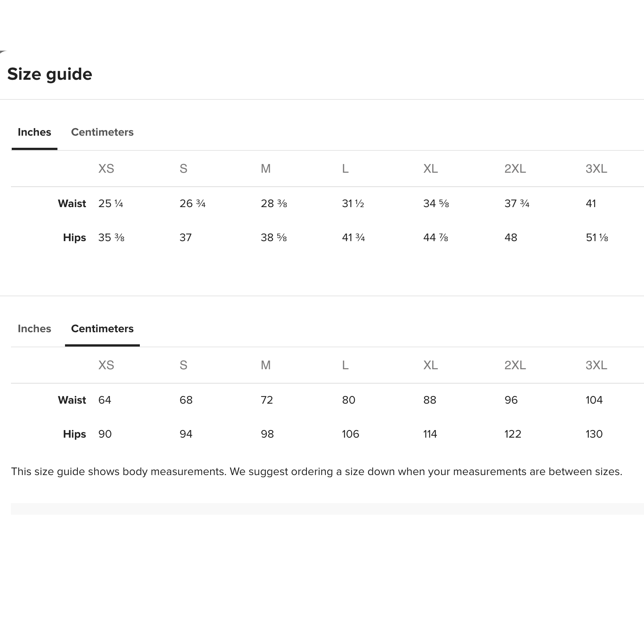Click the 2XL column header in the inches table
Viewport: 644px width, 644px height.
click(x=515, y=169)
